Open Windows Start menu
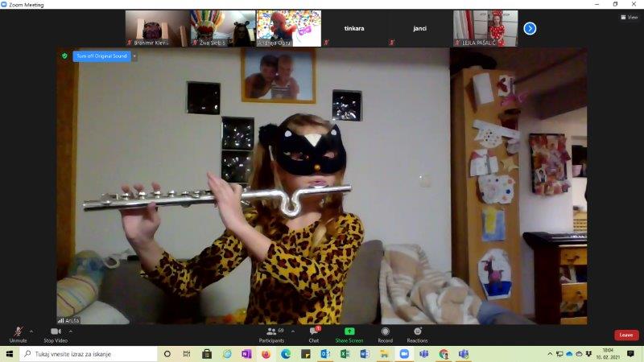The image size is (644, 362). pos(10,354)
